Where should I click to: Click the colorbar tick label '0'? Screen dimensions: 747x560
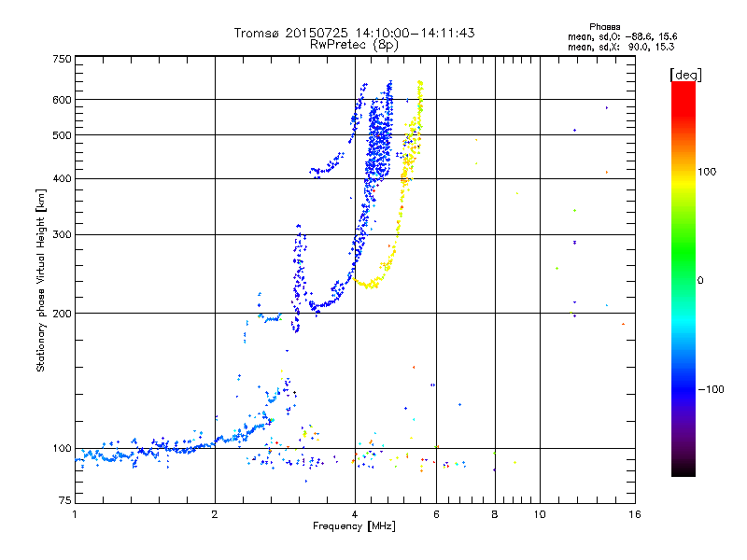(700, 280)
